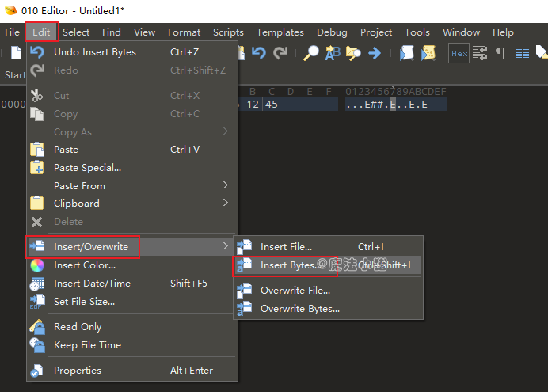Click the Find in Files folder icon

point(353,53)
